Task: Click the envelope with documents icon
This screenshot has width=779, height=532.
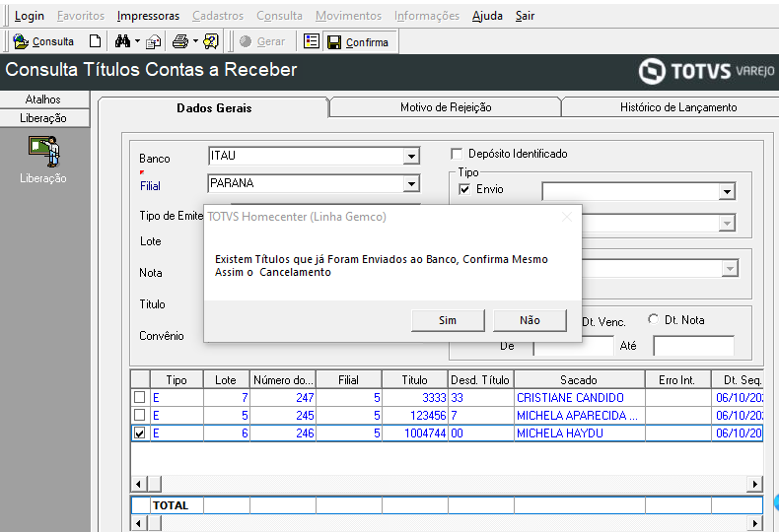Action: pos(154,41)
